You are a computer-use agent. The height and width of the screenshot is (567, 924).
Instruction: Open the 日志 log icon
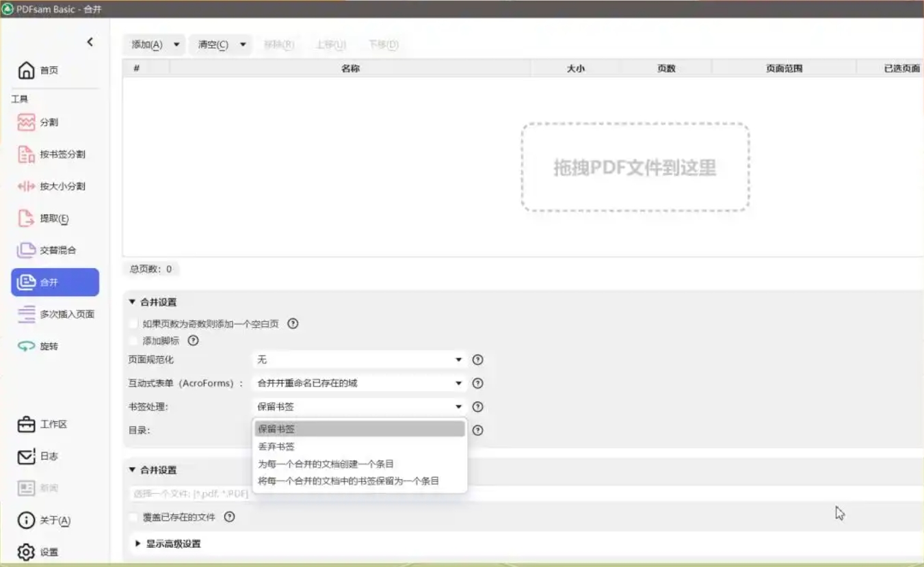[x=26, y=456]
